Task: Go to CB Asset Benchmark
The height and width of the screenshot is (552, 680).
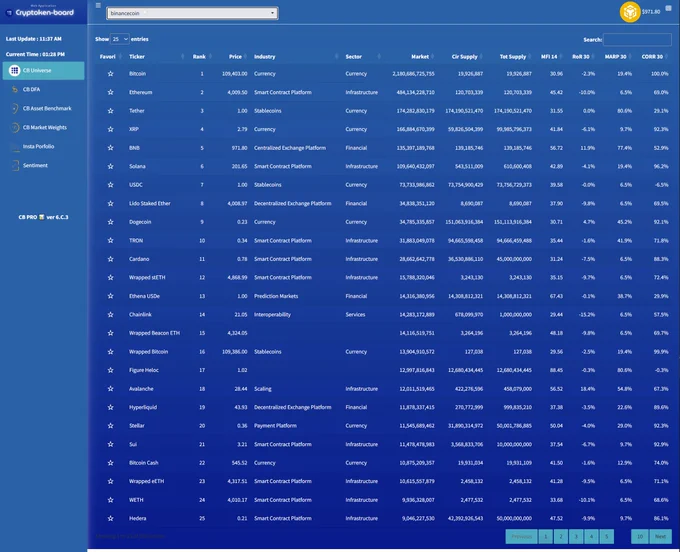Action: pos(47,108)
